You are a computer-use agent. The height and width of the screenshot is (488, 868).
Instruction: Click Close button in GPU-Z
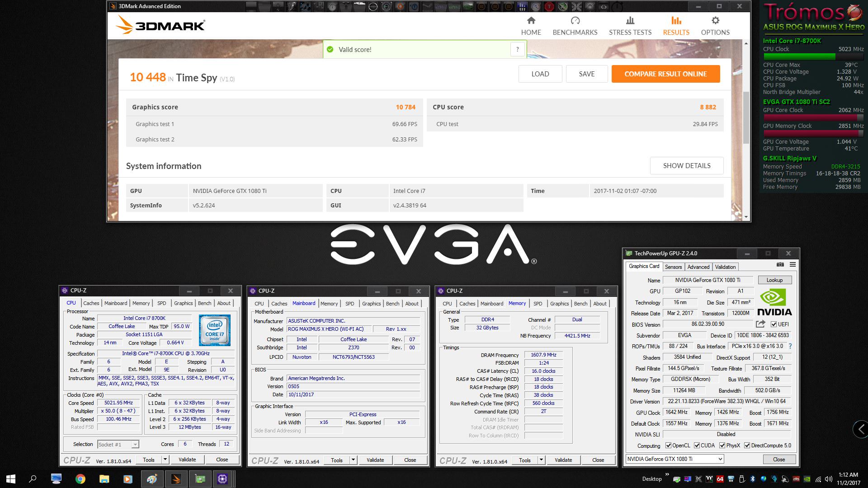point(779,459)
